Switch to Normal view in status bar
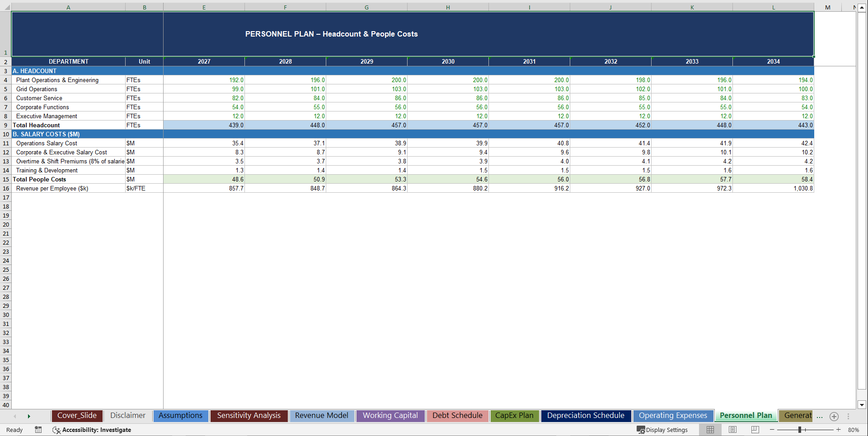This screenshot has width=868, height=436. tap(710, 430)
